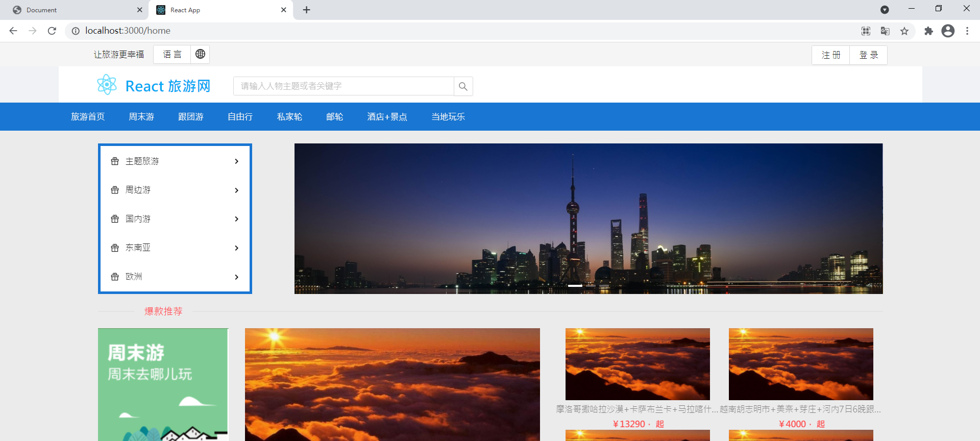Click the React 旅游网 site title
The image size is (980, 441).
[168, 86]
